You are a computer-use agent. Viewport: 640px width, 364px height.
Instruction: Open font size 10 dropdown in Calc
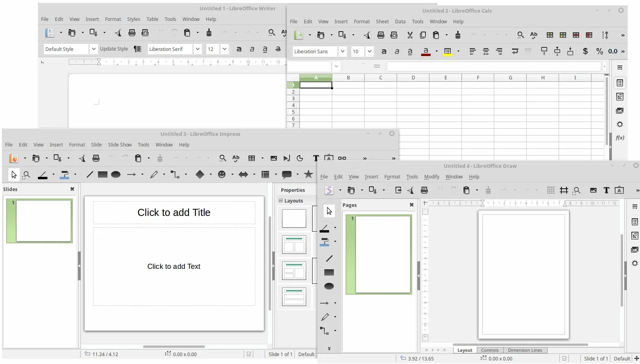point(369,51)
